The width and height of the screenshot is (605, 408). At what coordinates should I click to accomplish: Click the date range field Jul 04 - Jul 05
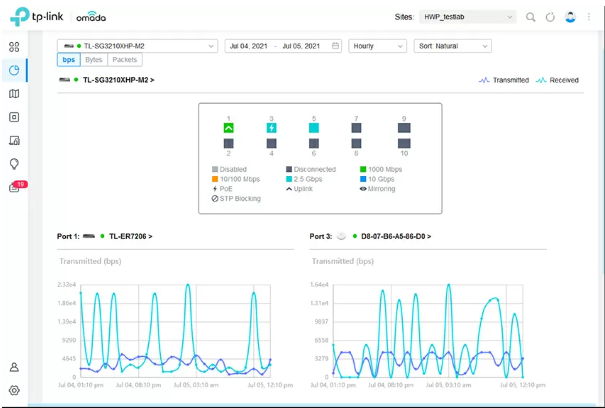coord(284,46)
